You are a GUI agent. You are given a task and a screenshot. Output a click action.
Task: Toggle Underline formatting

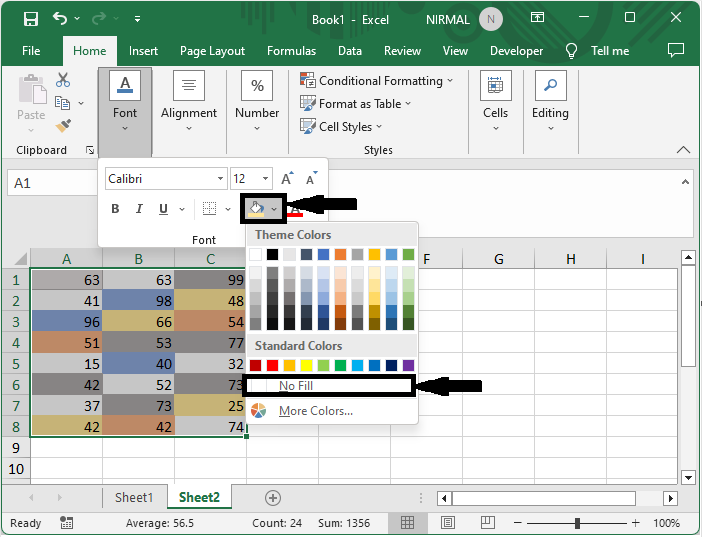point(163,209)
